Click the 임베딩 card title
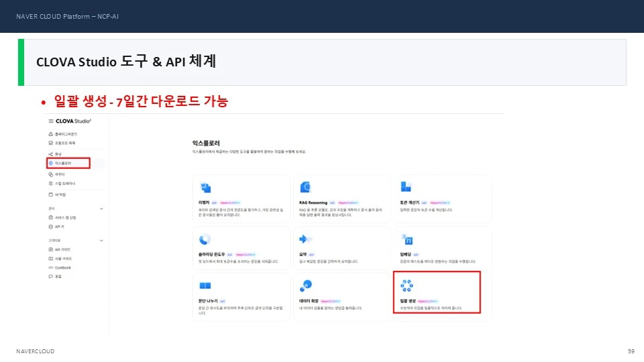Screen dimensions: 644x362 (x=405, y=255)
